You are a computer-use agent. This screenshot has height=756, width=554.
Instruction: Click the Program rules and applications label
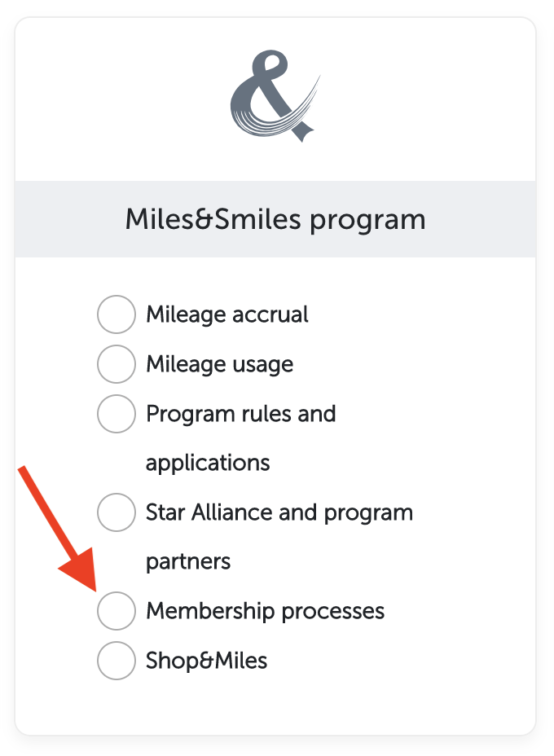[240, 414]
